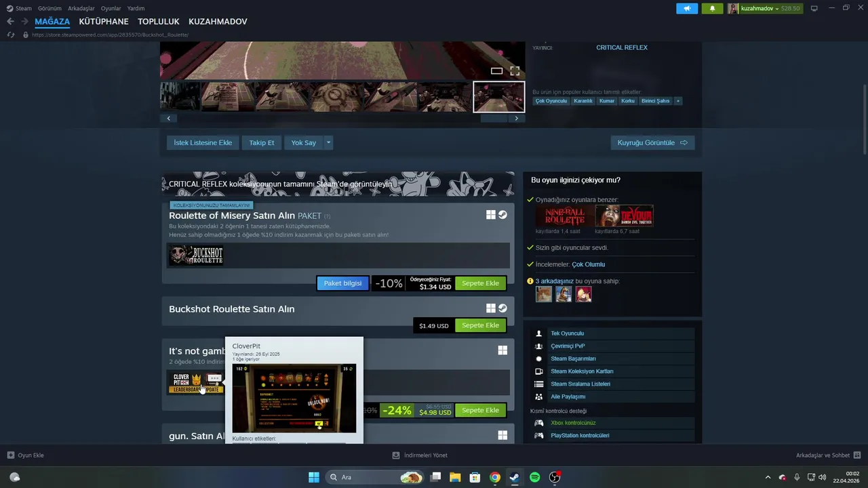Screen dimensions: 868x488
Task: Open the KUZAHMADOV profile tab
Action: [218, 22]
